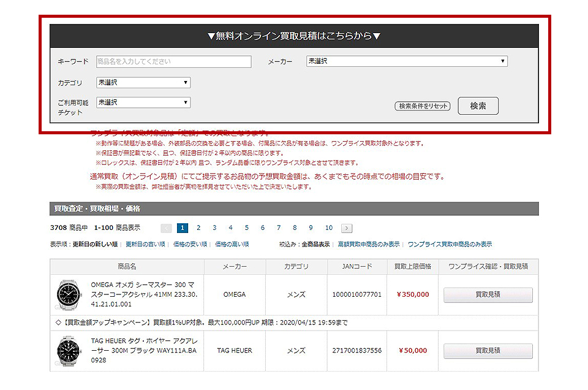Sort by 価格の安い順

(x=190, y=244)
